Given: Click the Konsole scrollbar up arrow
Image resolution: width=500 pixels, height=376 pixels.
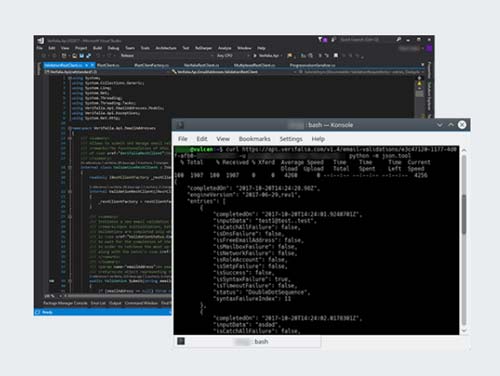Looking at the screenshot, I should [464, 151].
